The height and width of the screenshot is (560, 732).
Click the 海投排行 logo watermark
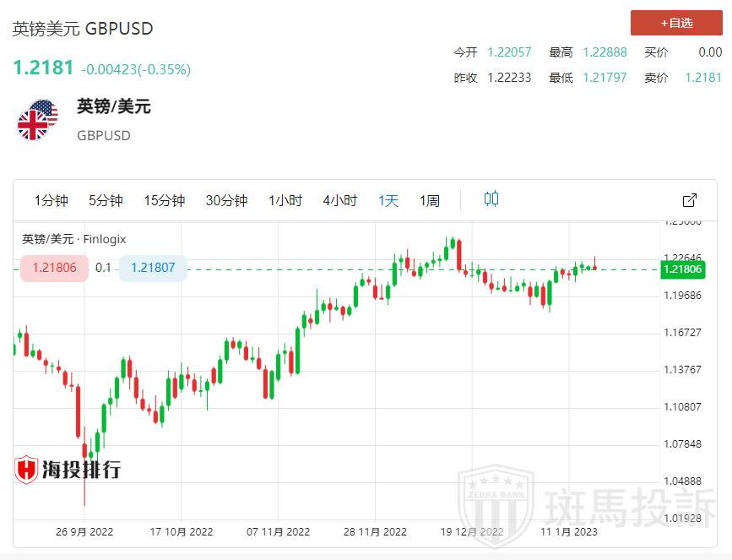pyautogui.click(x=68, y=469)
